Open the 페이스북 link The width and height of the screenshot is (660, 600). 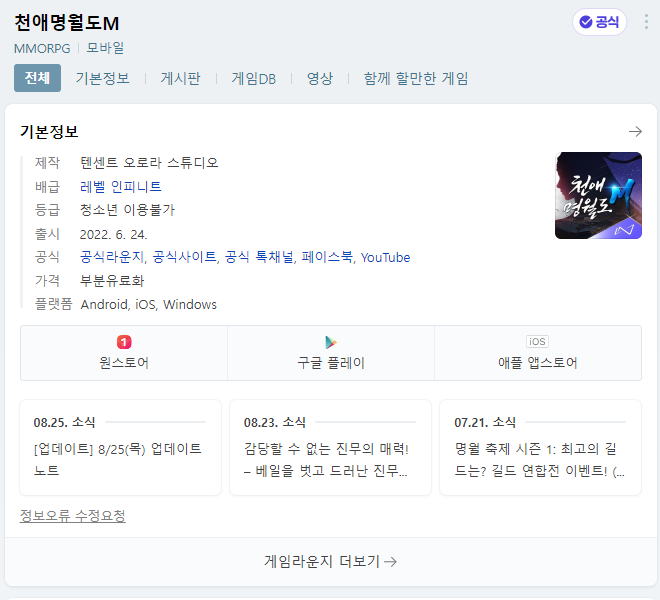328,257
